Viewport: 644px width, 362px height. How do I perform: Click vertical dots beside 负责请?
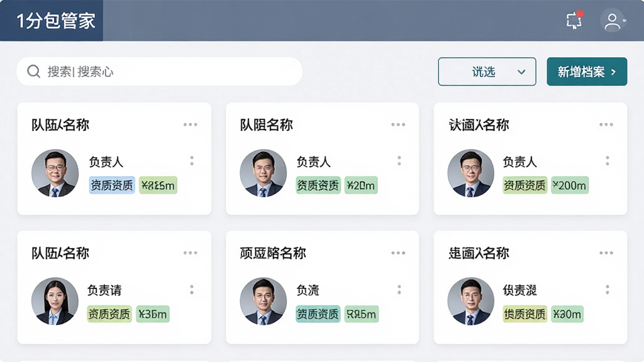click(x=192, y=290)
